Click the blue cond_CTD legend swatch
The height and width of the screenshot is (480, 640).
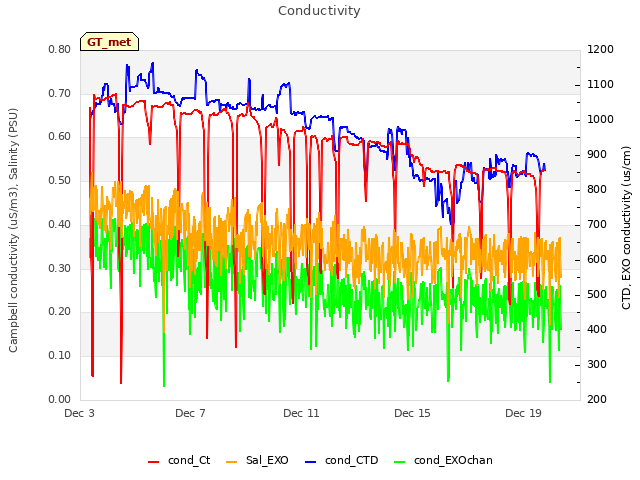click(311, 462)
